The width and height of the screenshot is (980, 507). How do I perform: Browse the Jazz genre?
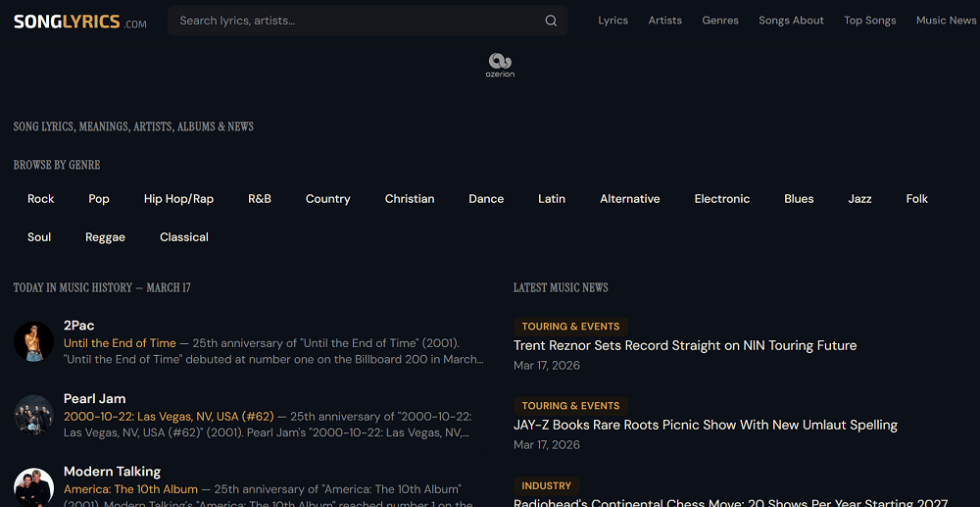click(860, 199)
